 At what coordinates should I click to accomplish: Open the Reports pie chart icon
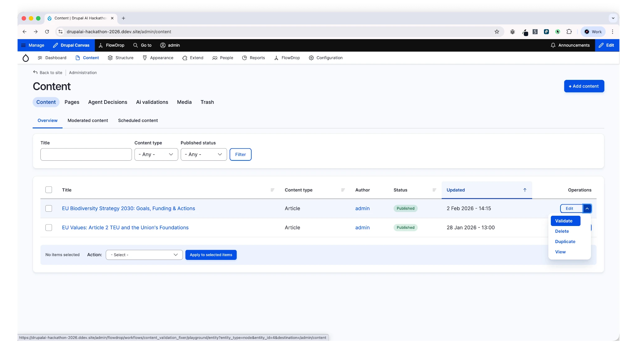pos(244,58)
